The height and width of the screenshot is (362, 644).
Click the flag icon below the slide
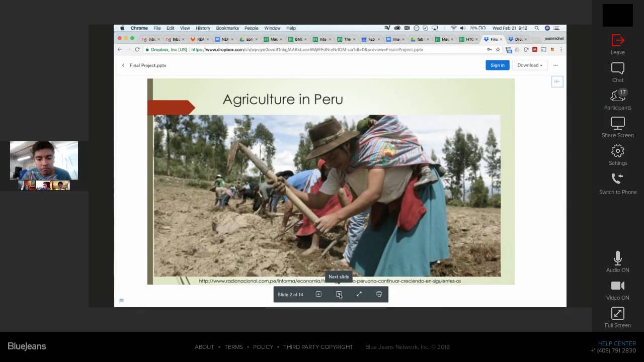(x=121, y=301)
